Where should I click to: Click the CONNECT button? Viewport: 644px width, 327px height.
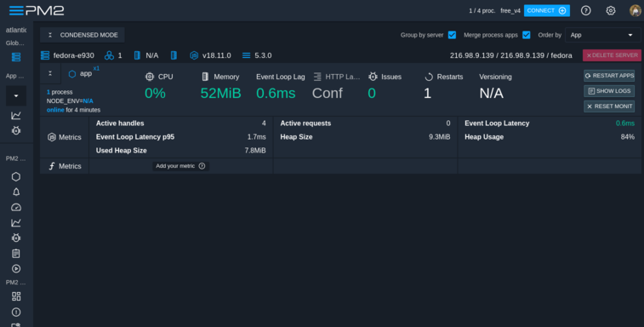tap(547, 11)
